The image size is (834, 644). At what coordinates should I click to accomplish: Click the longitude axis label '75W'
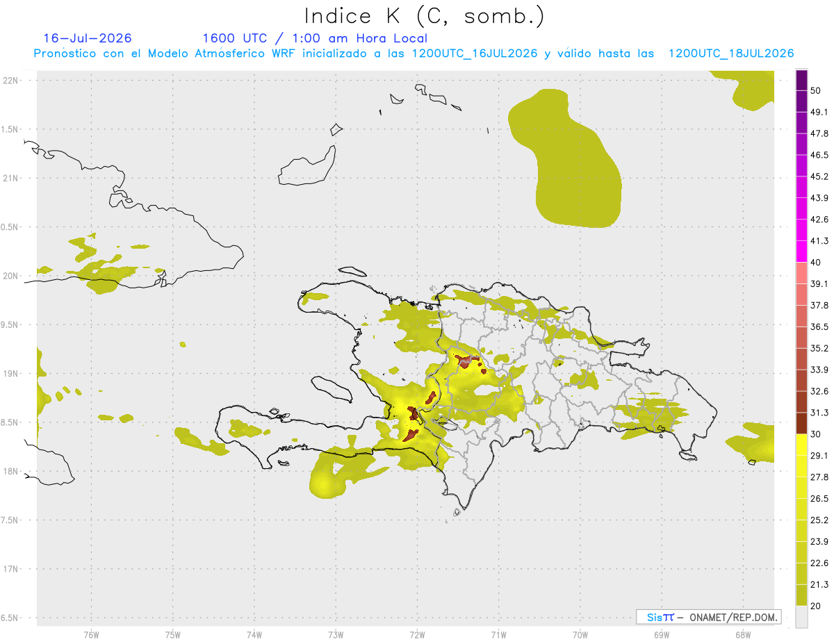click(173, 635)
